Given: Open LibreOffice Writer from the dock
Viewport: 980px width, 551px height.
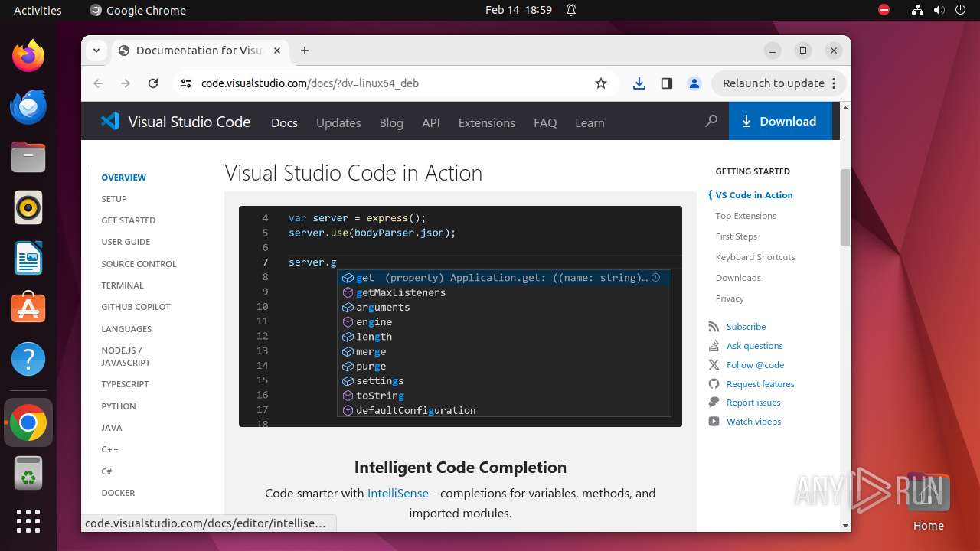Looking at the screenshot, I should (x=28, y=258).
